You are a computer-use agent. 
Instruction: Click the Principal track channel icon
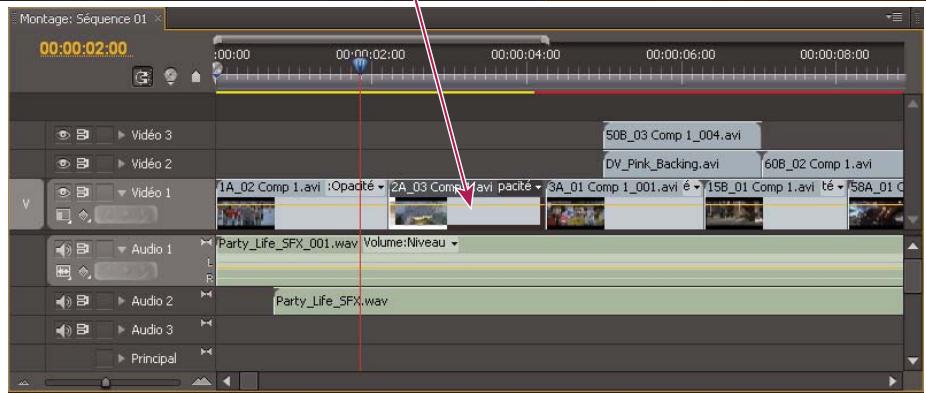tap(206, 352)
